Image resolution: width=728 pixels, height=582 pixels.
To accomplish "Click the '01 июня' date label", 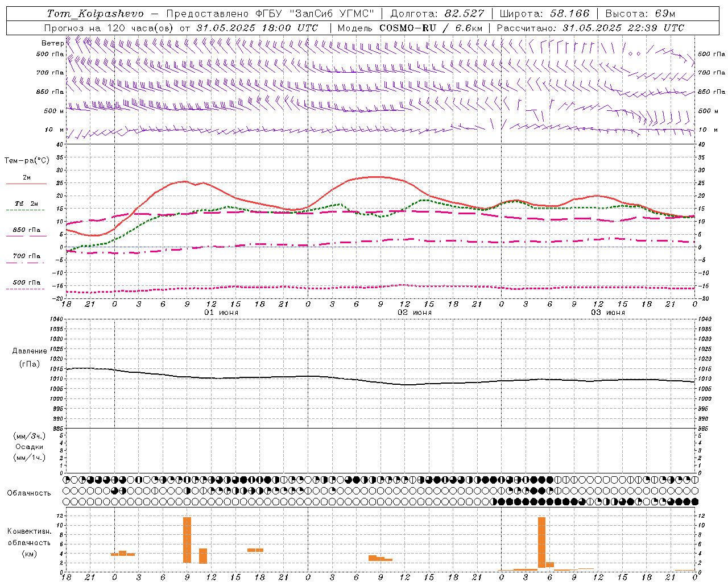I will tap(221, 313).
